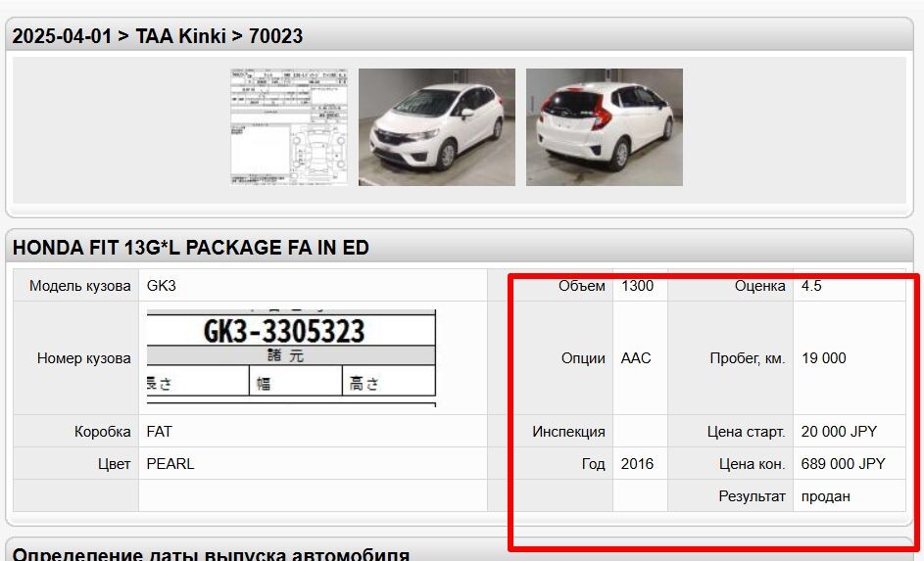Select the FAT transmission value
This screenshot has height=561, width=924.
pyautogui.click(x=159, y=432)
